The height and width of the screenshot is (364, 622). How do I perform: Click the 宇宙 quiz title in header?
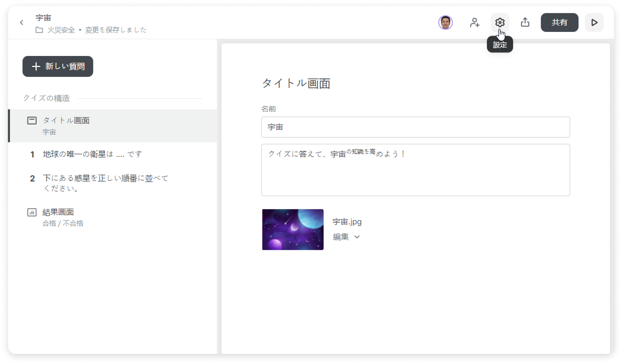(x=43, y=18)
